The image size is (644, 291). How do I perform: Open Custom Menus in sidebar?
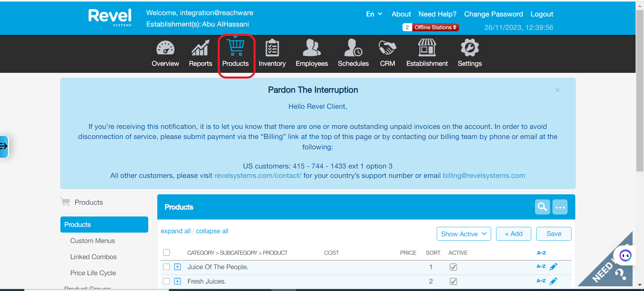[x=93, y=241]
